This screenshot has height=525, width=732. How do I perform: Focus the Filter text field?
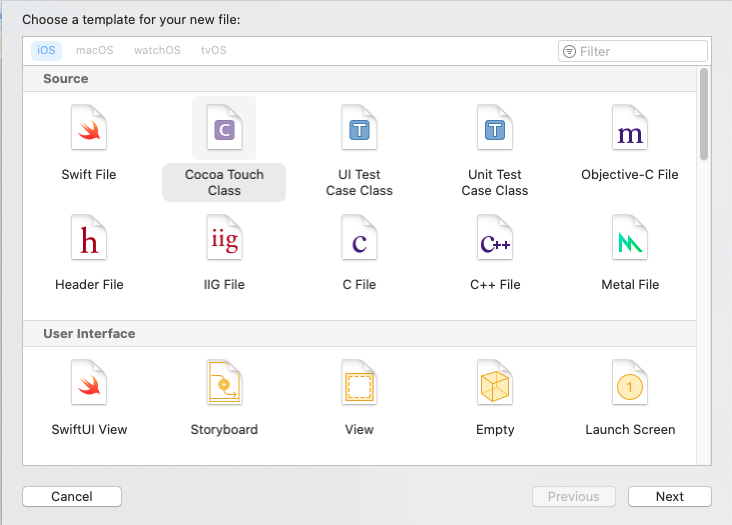[x=633, y=51]
